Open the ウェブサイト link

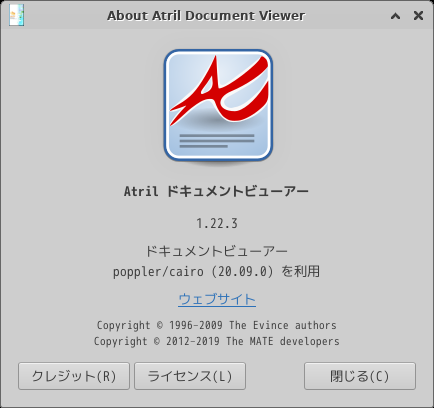[x=217, y=299]
